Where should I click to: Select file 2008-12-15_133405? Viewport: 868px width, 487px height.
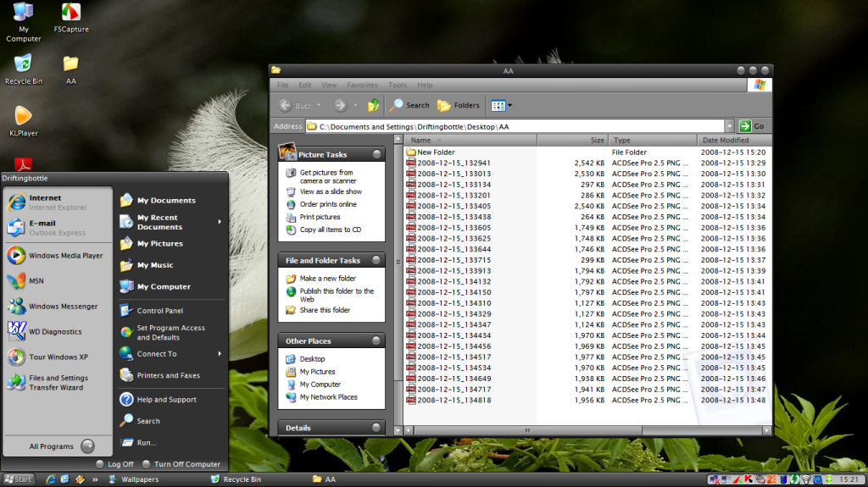454,206
